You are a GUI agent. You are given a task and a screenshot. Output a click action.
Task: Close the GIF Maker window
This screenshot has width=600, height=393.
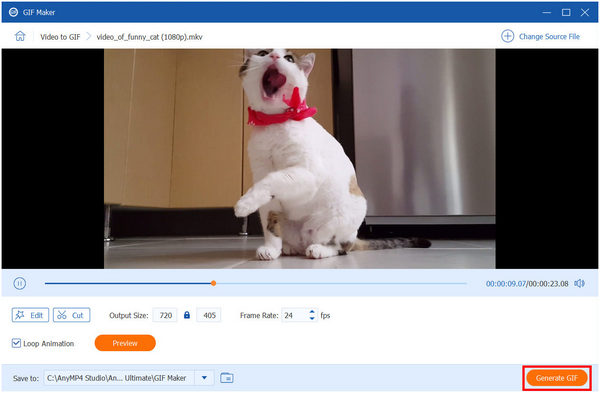pyautogui.click(x=585, y=13)
